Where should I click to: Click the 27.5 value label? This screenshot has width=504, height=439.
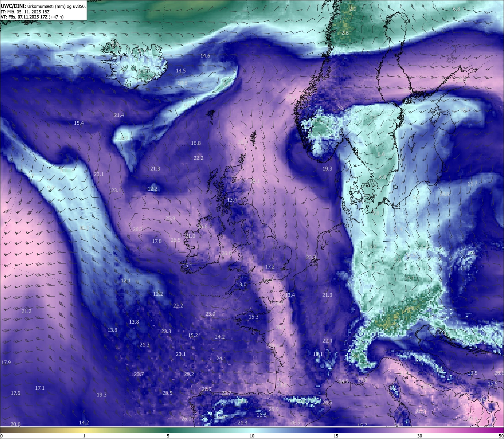[x=206, y=389]
